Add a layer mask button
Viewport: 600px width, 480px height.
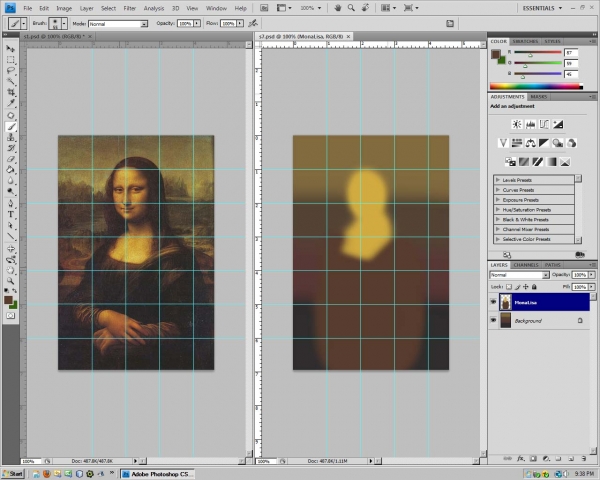tap(533, 458)
